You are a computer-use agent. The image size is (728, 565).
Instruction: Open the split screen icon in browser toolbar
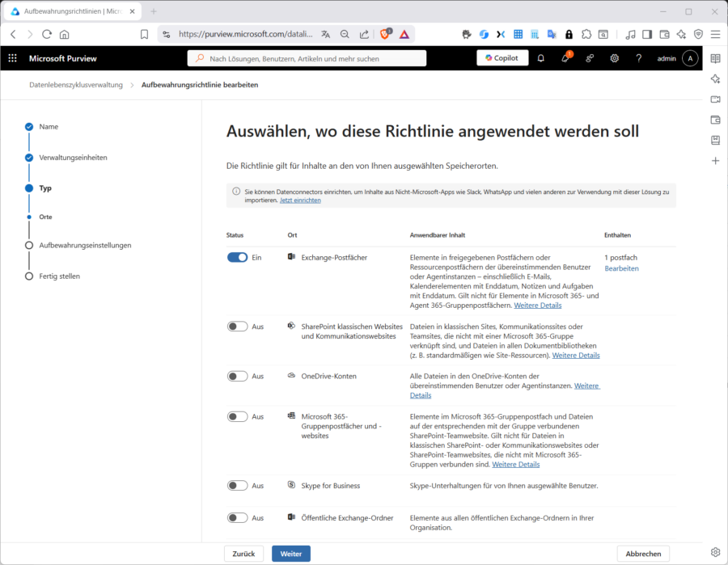648,35
